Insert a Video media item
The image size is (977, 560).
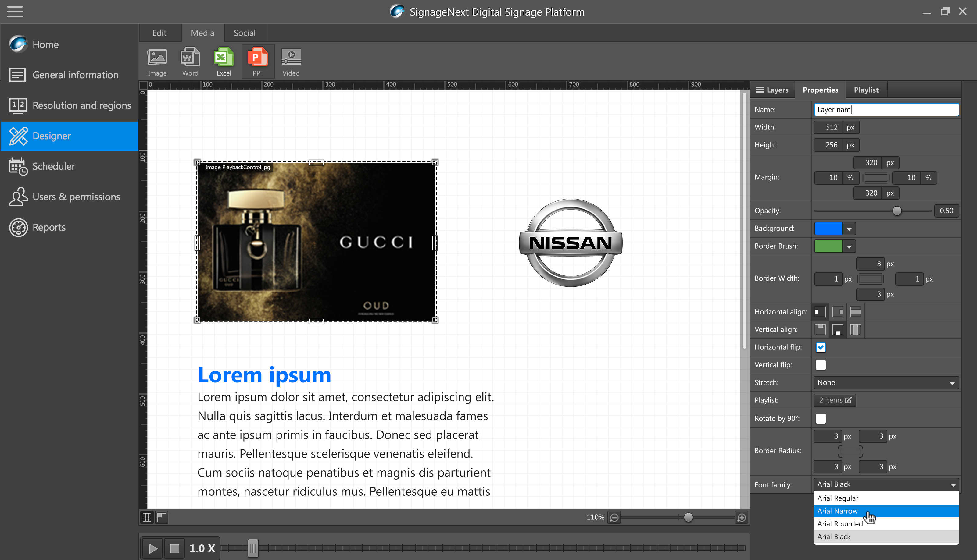click(291, 62)
